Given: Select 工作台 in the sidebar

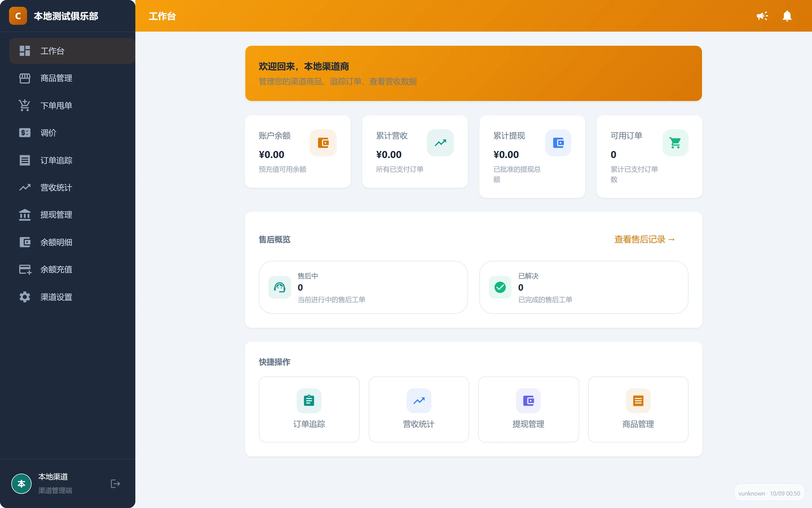Looking at the screenshot, I should tap(72, 51).
